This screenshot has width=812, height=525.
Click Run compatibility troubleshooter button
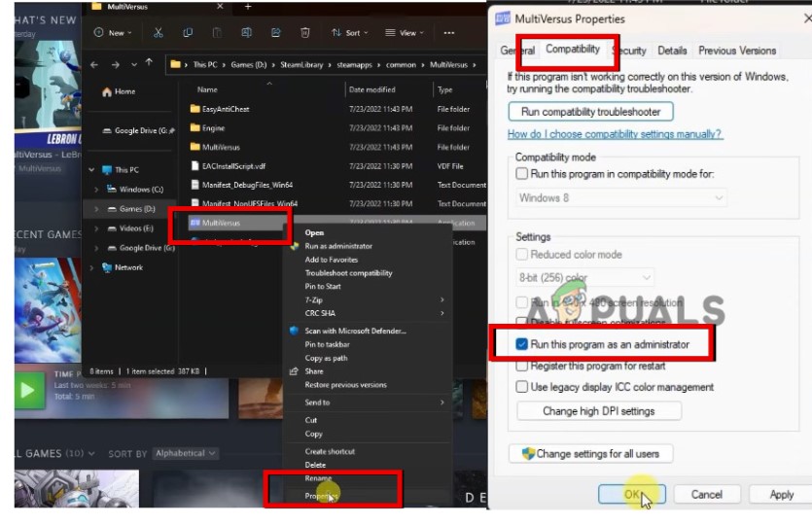(591, 112)
